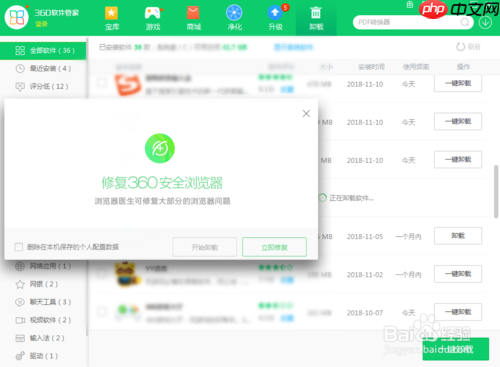Select 全部软件 (36) in sidebar

pyautogui.click(x=43, y=51)
